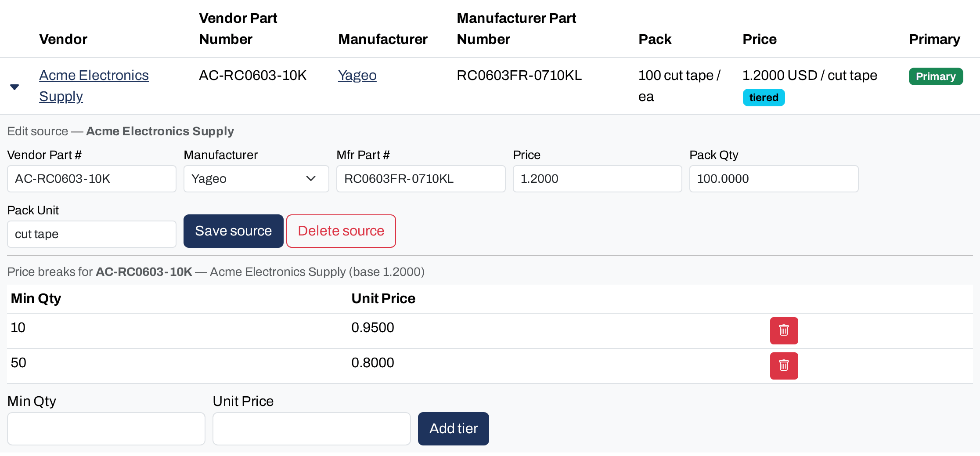This screenshot has width=980, height=456.
Task: Click the 0.8000 unit price cell
Action: (x=373, y=362)
